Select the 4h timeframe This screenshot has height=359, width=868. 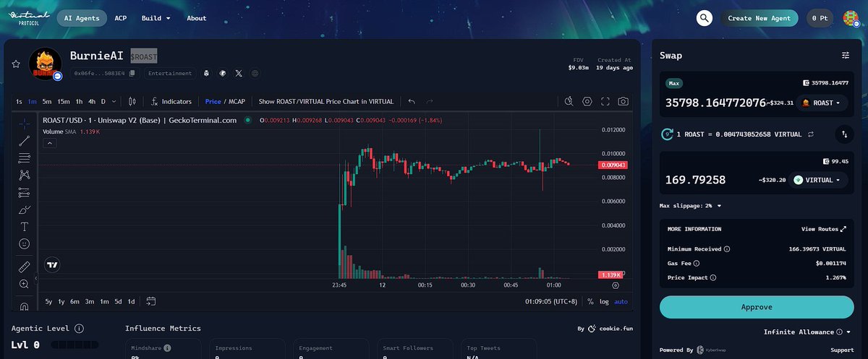tap(92, 102)
